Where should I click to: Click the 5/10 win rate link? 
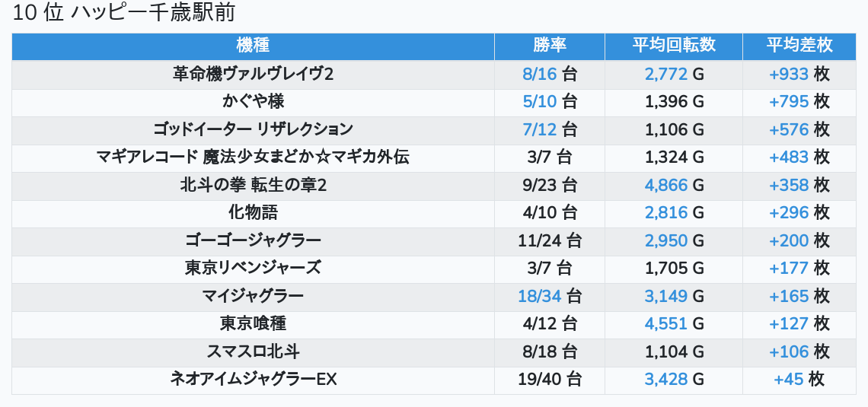point(540,101)
